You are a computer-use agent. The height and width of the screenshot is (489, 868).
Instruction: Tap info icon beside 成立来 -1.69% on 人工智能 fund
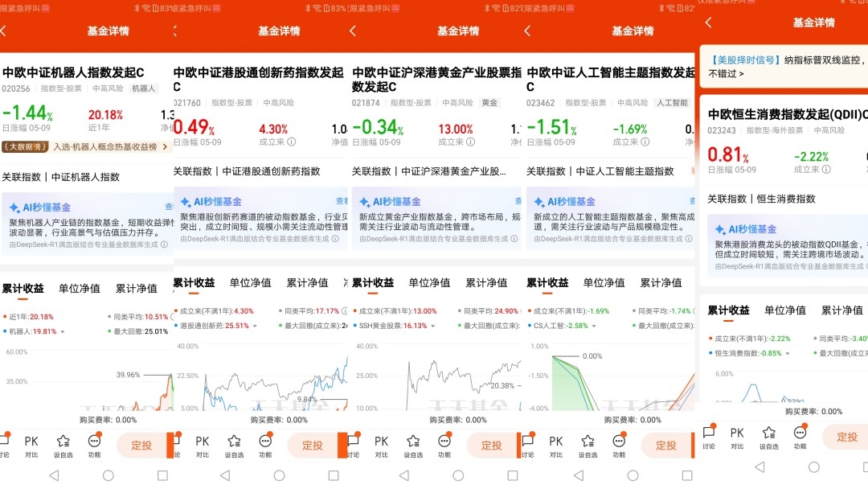[x=645, y=142]
